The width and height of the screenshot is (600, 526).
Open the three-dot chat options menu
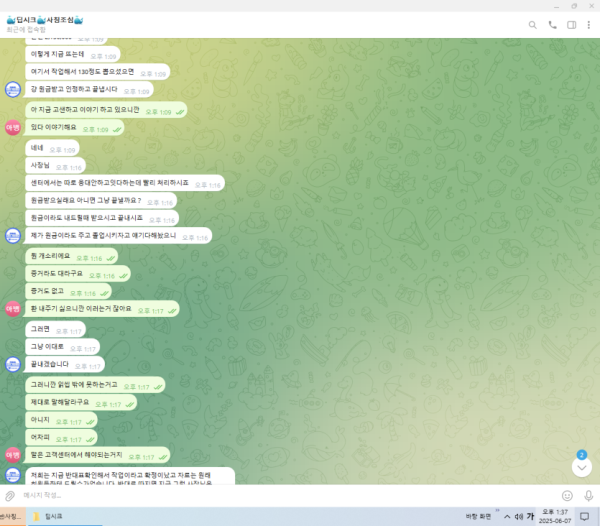(x=589, y=25)
